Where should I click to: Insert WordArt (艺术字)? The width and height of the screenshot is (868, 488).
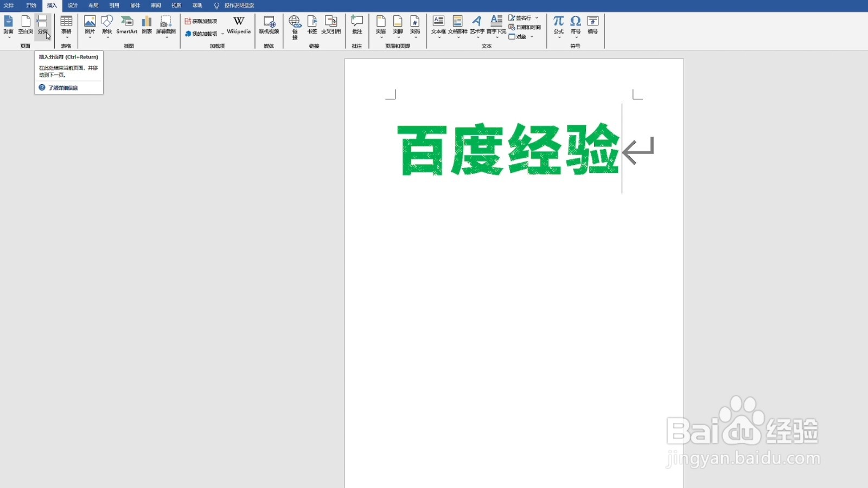coord(477,26)
